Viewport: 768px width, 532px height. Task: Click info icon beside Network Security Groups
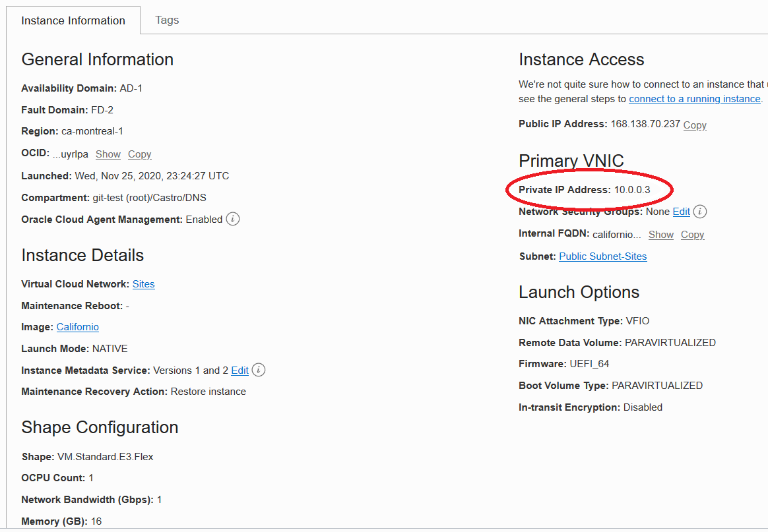pos(701,212)
